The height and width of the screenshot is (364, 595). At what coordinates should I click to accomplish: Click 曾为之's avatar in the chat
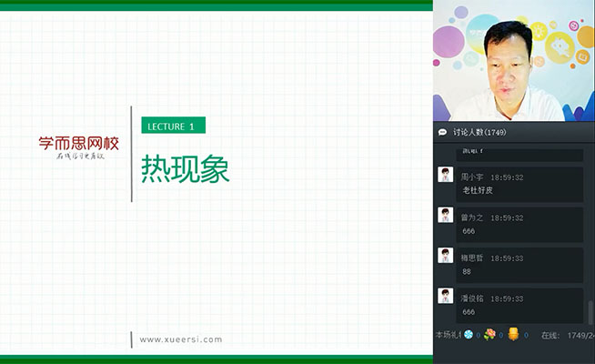point(445,215)
